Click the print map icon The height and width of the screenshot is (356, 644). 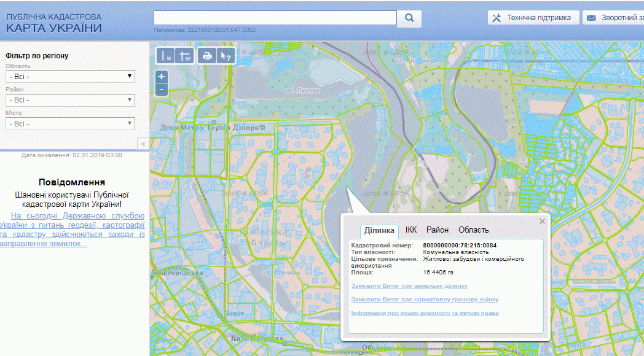(x=207, y=56)
